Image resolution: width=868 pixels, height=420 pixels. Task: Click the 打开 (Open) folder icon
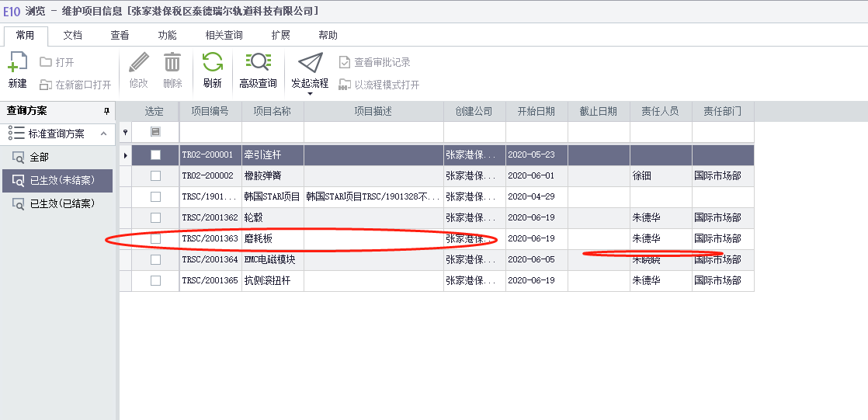[45, 62]
